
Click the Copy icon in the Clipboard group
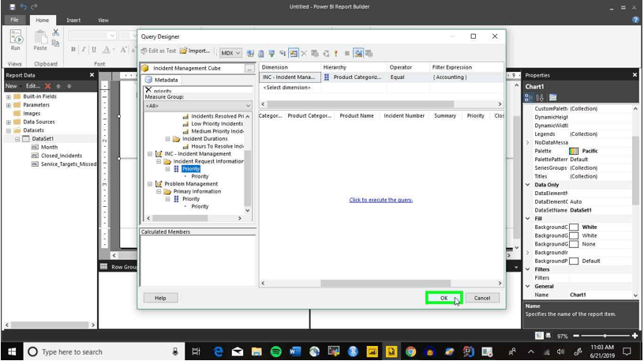coord(56,43)
